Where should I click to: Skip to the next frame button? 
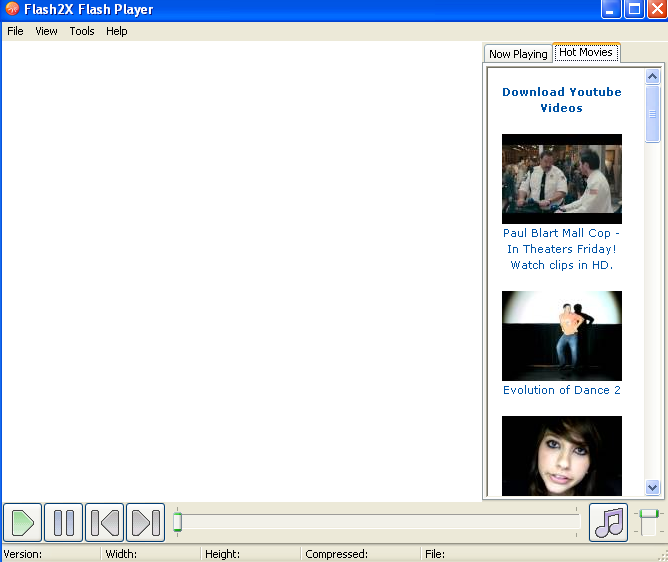146,522
